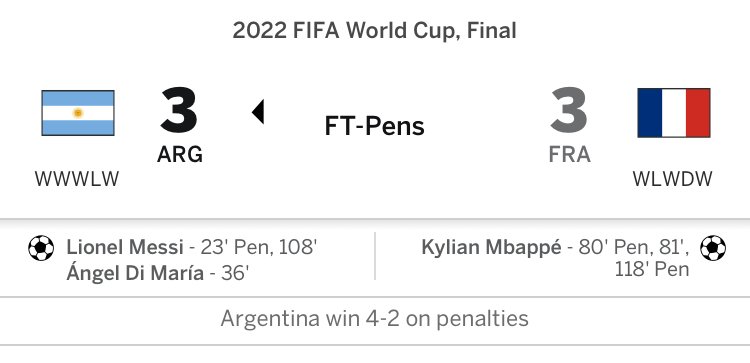
Task: Click Di María's 36' goal time
Action: 235,274
